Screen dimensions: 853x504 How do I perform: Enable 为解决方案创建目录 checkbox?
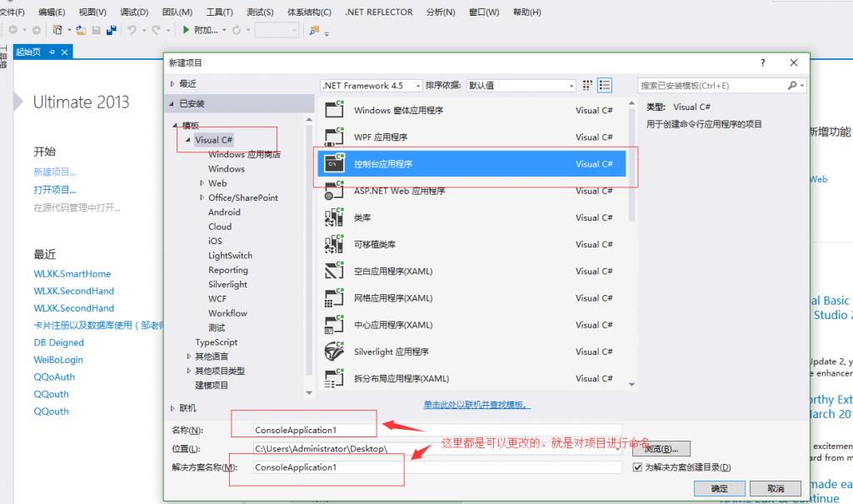pyautogui.click(x=637, y=466)
